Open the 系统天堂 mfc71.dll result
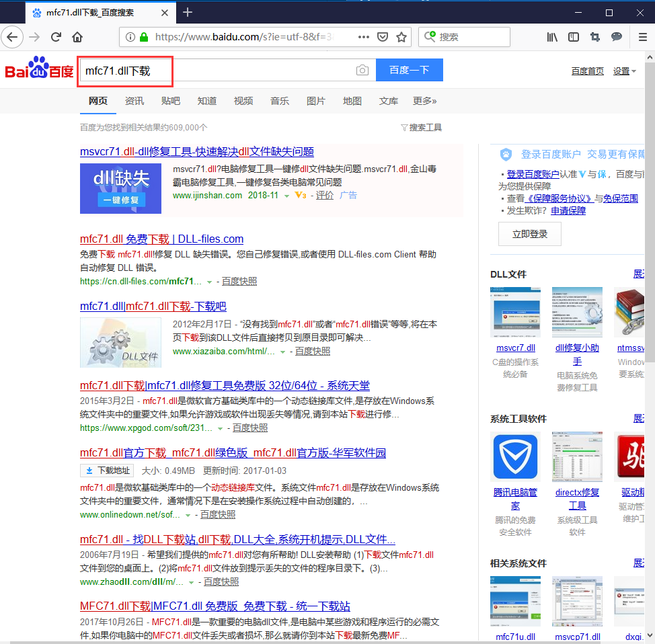 pos(225,385)
